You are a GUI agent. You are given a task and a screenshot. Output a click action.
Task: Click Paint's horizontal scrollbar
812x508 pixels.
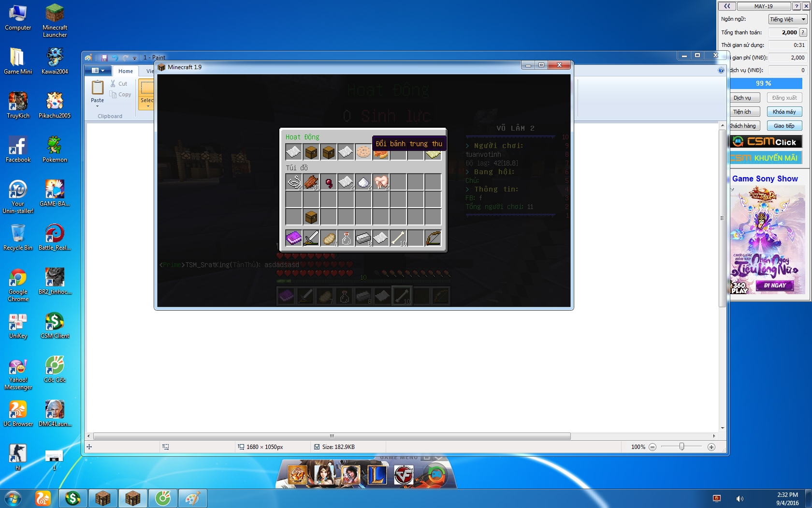pos(332,436)
